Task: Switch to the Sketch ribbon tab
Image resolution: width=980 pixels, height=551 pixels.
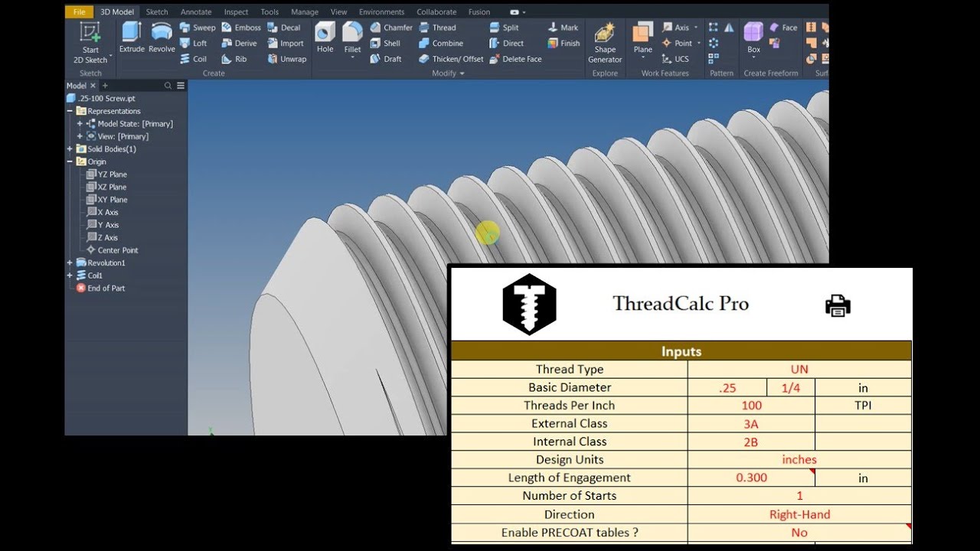Action: click(x=157, y=12)
